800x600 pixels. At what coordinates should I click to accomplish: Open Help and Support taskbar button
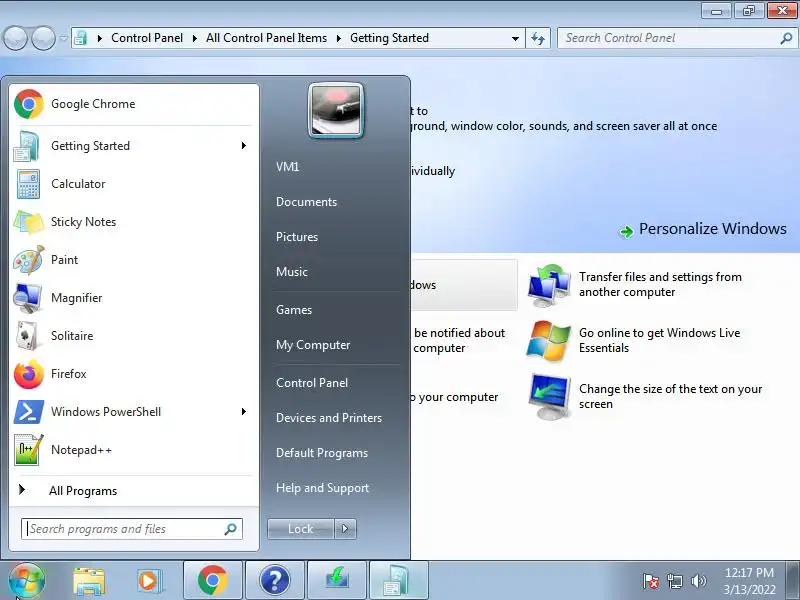click(x=274, y=581)
